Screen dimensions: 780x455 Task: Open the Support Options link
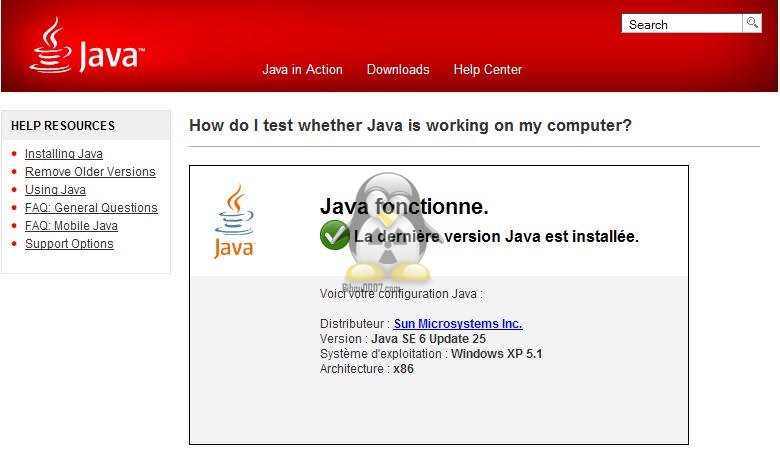(x=69, y=244)
